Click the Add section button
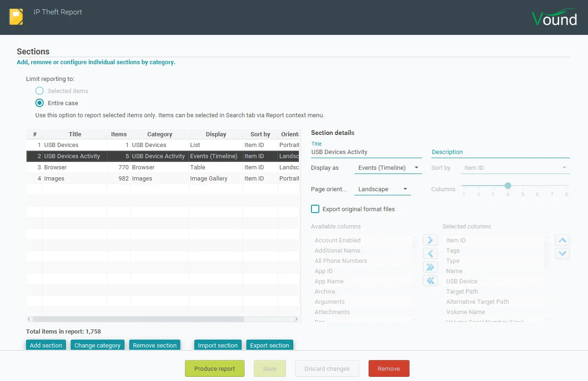Image resolution: width=588 pixels, height=381 pixels. tap(46, 345)
